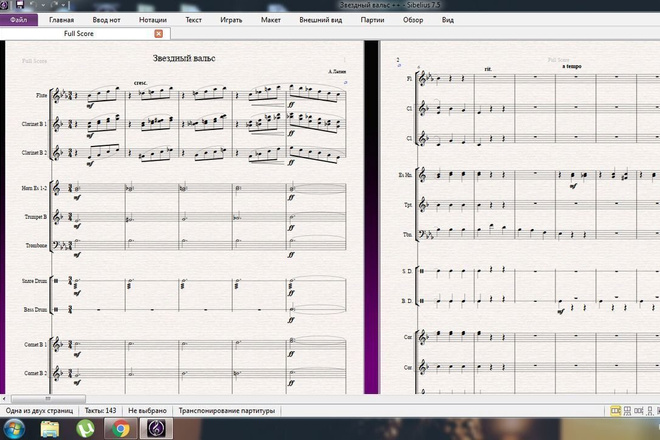Click the Undo arrow in the quick access bar
Screen dimensions: 660x440
tap(34, 5)
